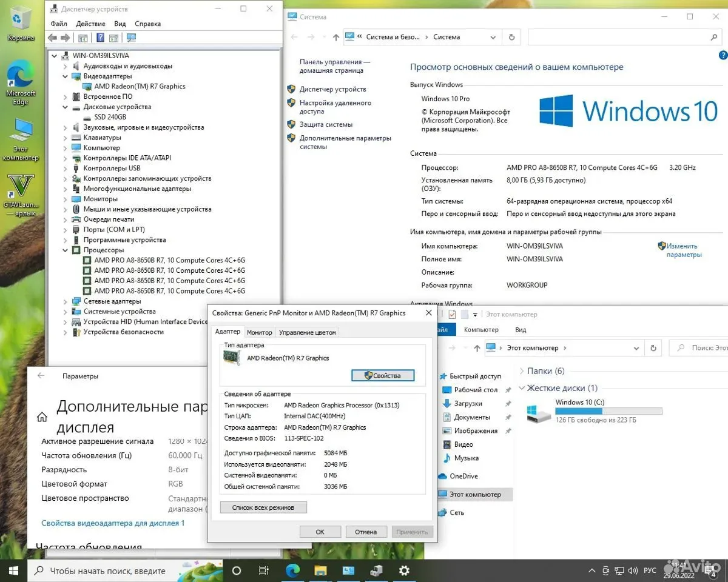Expand the 'Папки (6)' group in Explorer
Image resolution: width=728 pixels, height=582 pixels.
522,371
